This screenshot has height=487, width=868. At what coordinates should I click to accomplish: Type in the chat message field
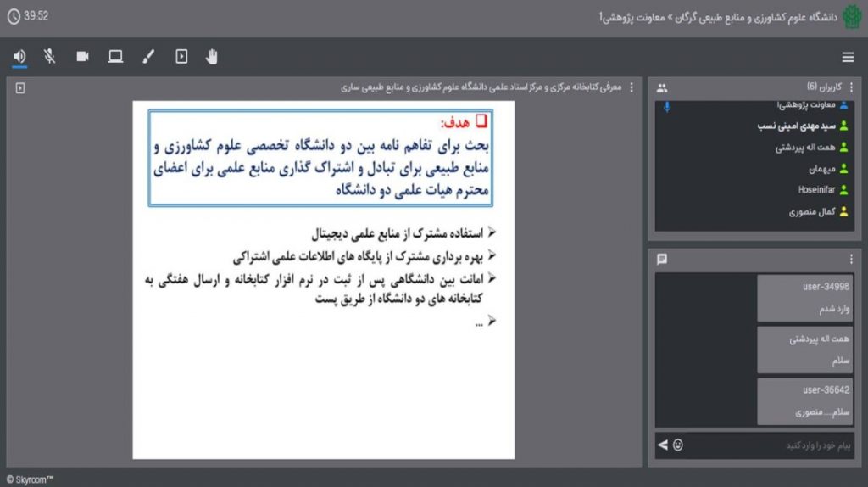[x=763, y=445]
